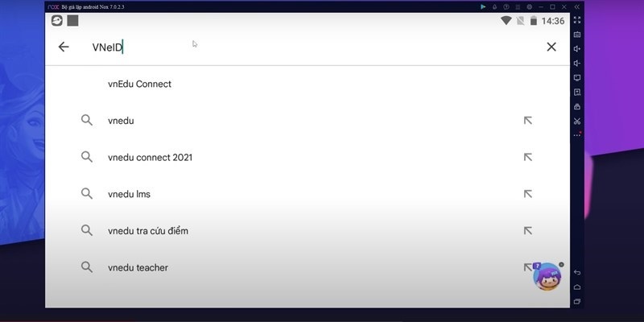Increase volume from the Nox sidebar

(x=577, y=49)
